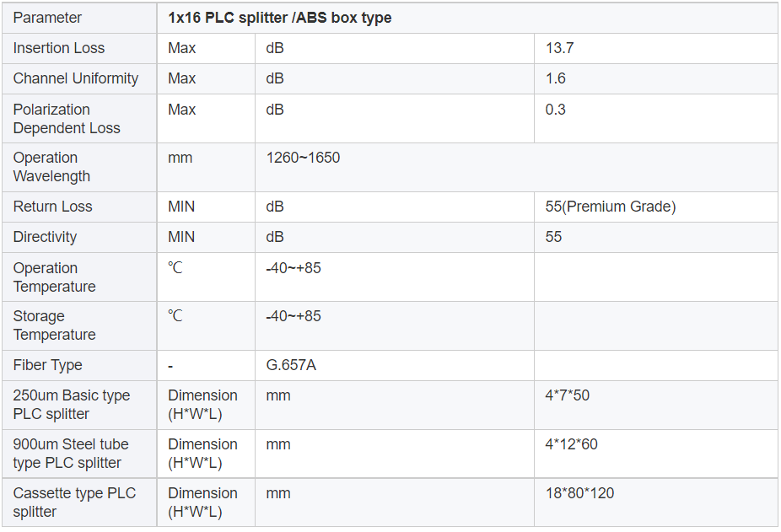
Task: Select the 55(Premium Grade) cell
Action: coord(610,207)
